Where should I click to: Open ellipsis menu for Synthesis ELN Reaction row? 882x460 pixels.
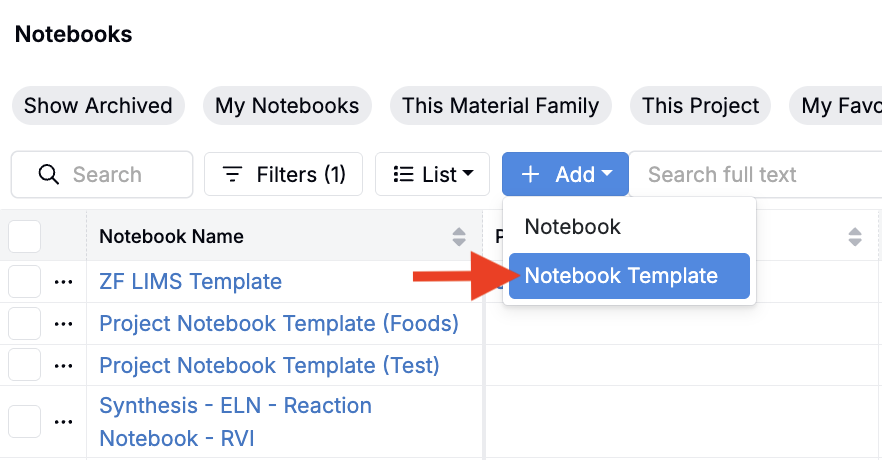pos(64,422)
